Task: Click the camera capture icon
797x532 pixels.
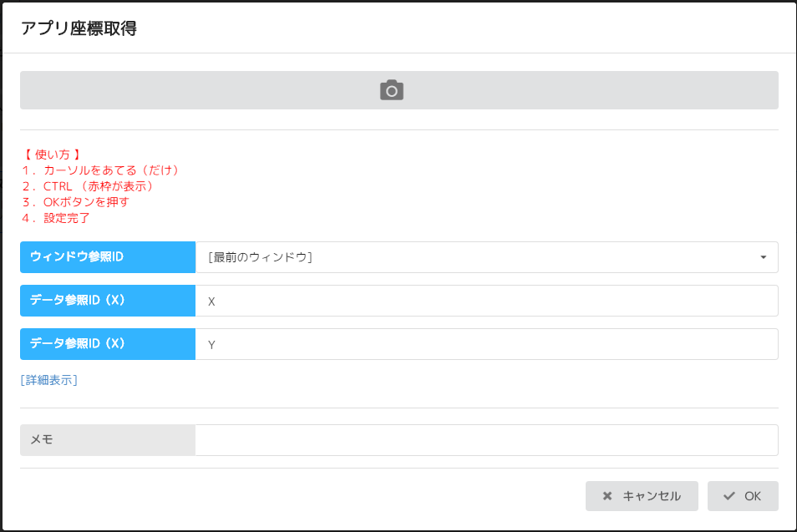Action: pyautogui.click(x=392, y=90)
